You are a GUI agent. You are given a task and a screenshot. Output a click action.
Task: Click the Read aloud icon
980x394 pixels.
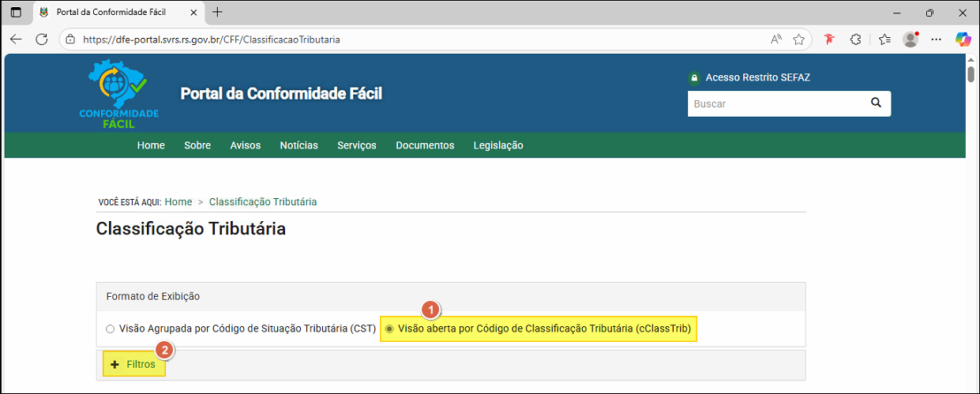click(776, 39)
